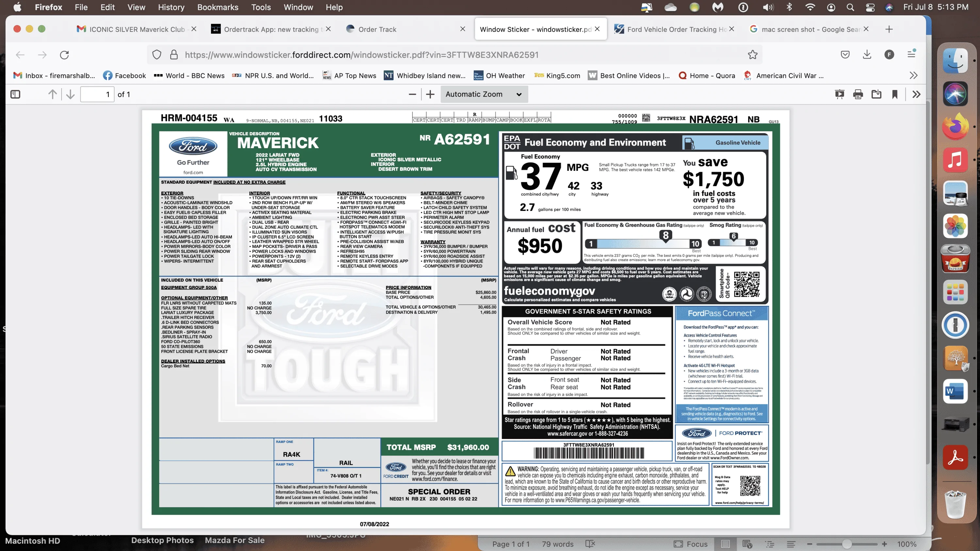980x551 pixels.
Task: Click the current view bookmark icon
Action: point(895,94)
